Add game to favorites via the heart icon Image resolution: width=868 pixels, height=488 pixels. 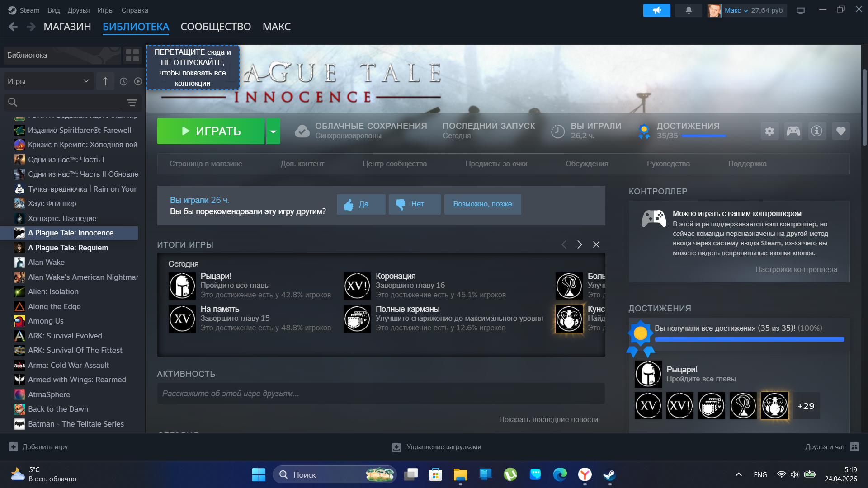840,131
